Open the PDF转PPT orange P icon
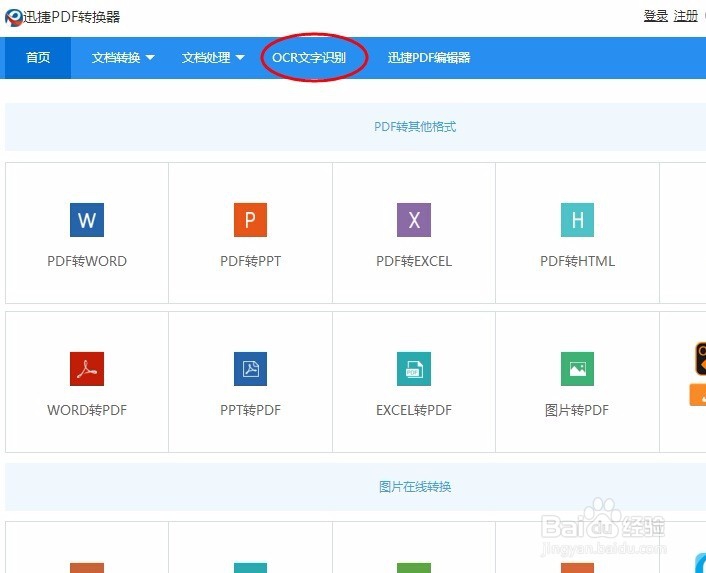 [x=250, y=220]
